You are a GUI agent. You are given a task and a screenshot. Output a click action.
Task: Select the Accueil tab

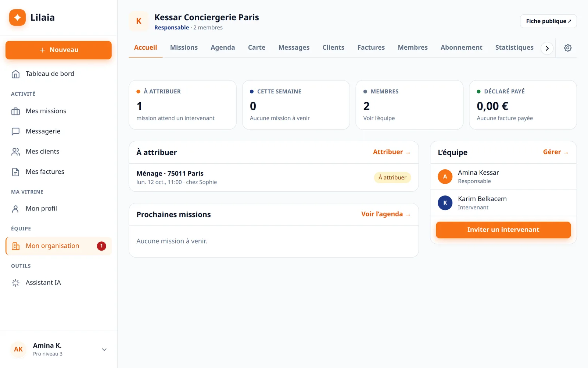146,47
